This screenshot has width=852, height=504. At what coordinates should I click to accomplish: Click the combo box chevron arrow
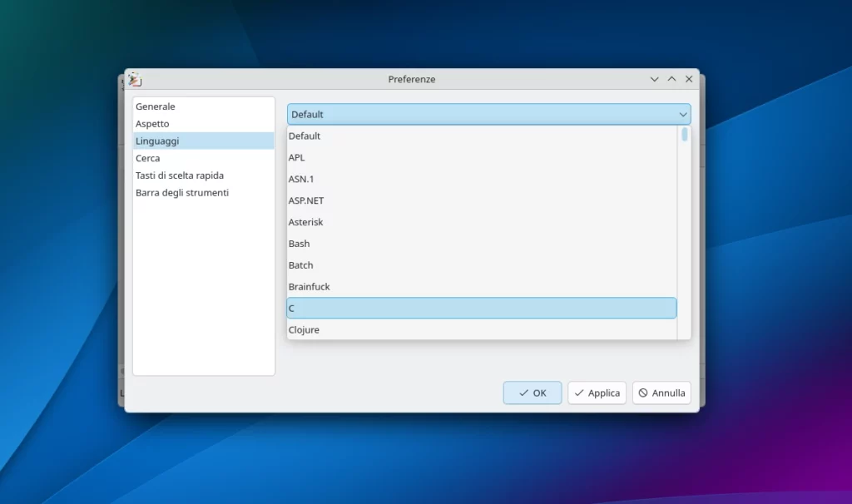pos(683,115)
